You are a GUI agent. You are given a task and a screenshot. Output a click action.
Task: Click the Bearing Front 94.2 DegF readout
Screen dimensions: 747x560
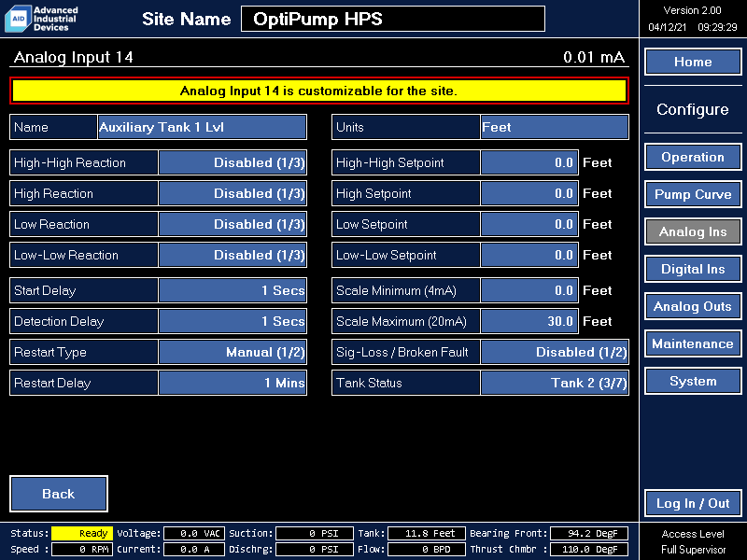589,533
